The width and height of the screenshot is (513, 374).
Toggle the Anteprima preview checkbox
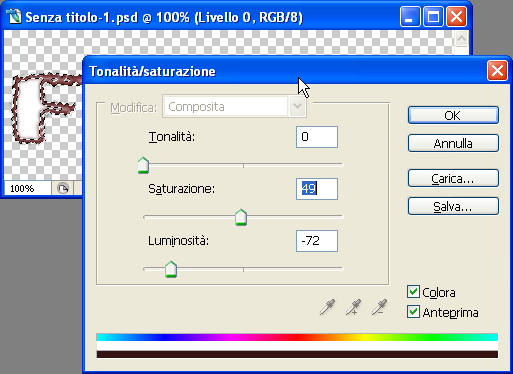tap(413, 312)
